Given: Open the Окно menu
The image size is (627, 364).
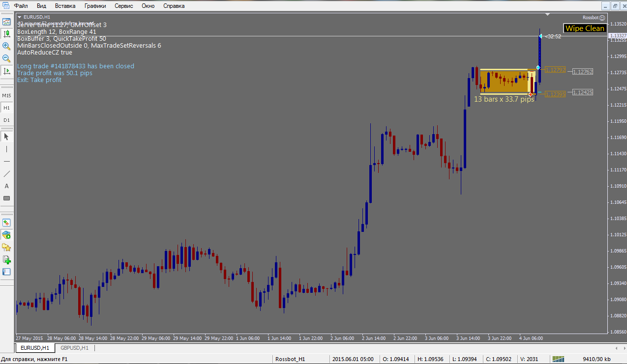Looking at the screenshot, I should [148, 6].
